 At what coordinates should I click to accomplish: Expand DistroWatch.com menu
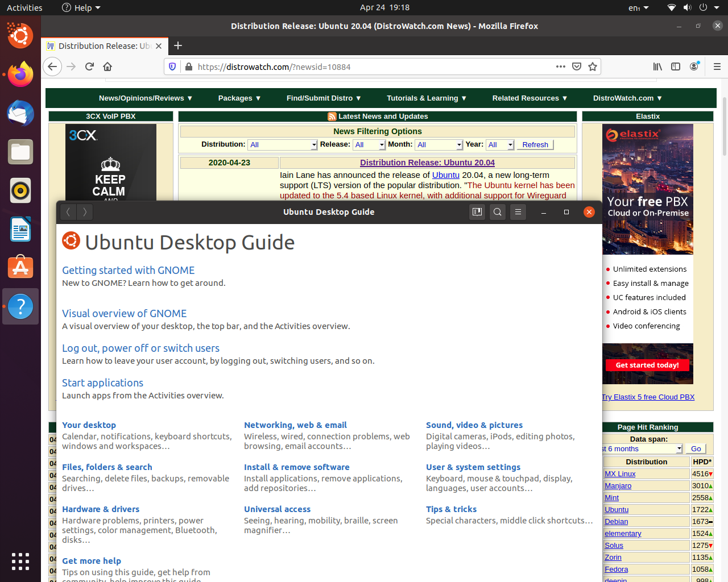click(x=627, y=98)
